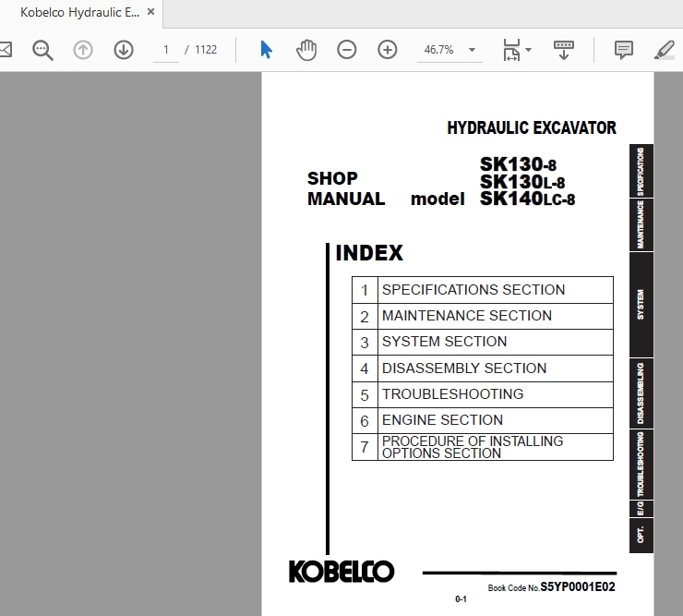Click MAINTENANCE SECTION in the index

point(467,316)
